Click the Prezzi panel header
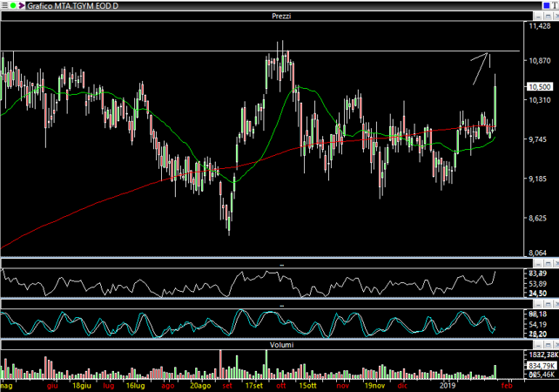Viewport: 559px width, 392px height. click(266, 16)
